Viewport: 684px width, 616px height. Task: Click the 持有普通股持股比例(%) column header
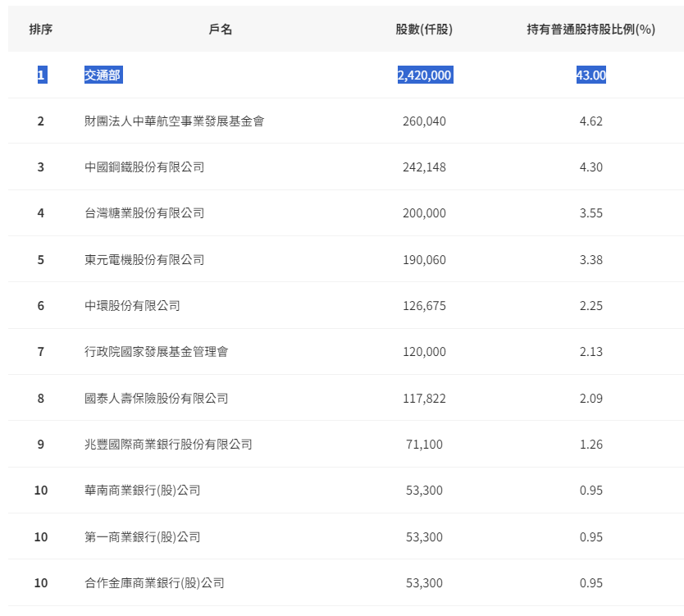(591, 30)
